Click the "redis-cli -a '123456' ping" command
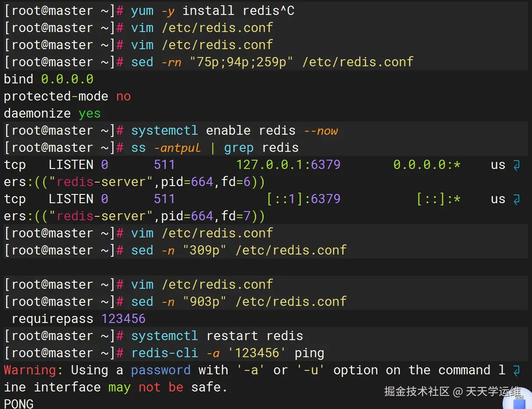The height and width of the screenshot is (409, 532). [x=228, y=353]
